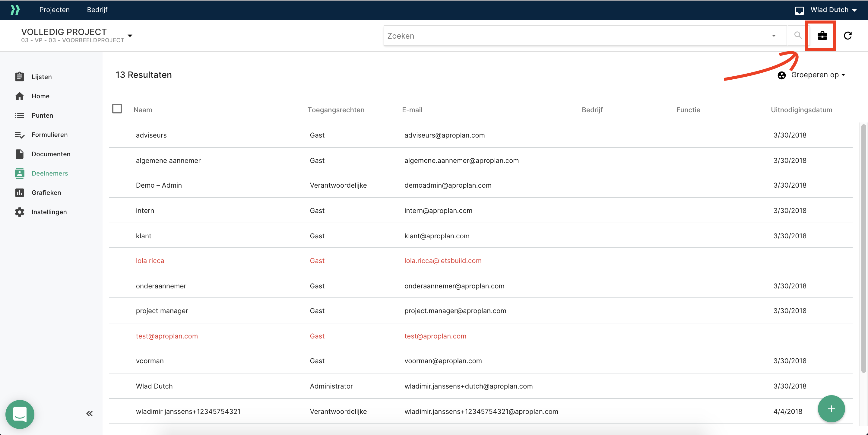Sort by Uitnodigingsdatum column header
This screenshot has height=435, width=868.
pos(801,110)
